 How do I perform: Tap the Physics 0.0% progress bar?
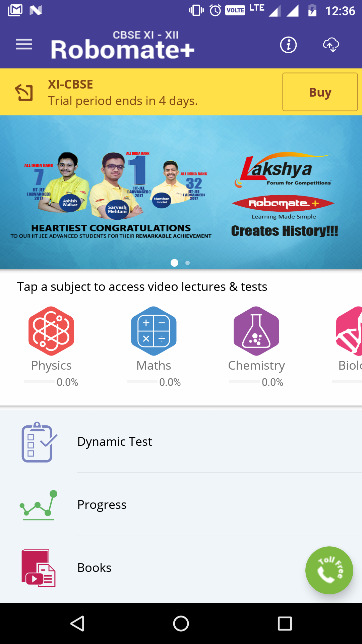tap(40, 382)
